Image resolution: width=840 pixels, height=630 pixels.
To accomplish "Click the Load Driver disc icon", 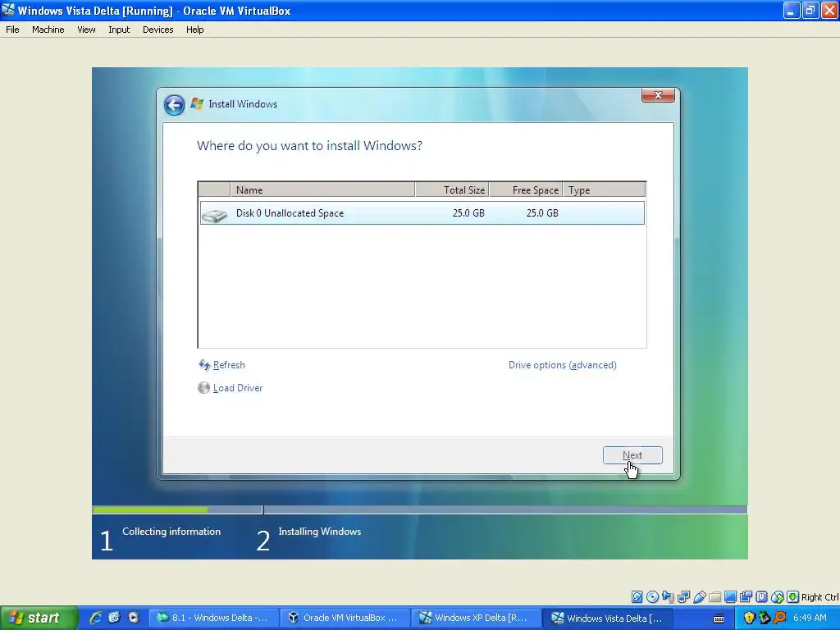I will point(203,387).
